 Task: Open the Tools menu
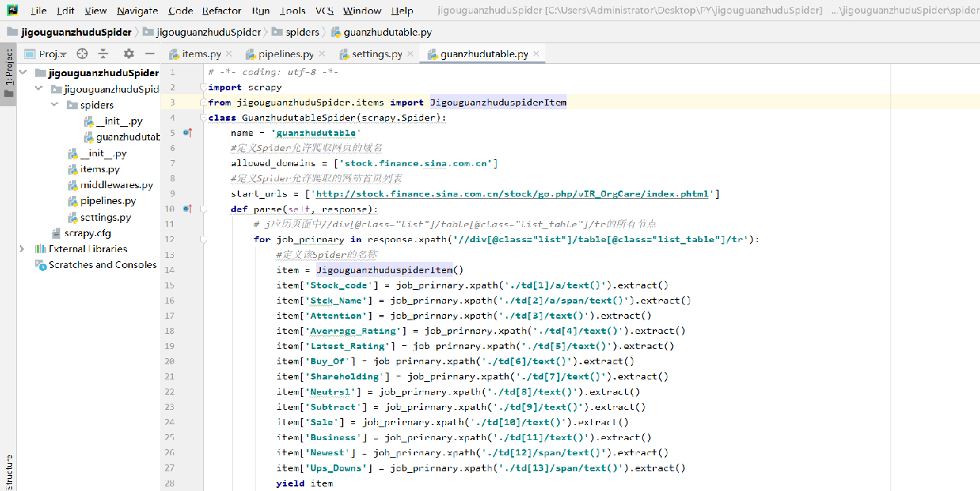293,11
